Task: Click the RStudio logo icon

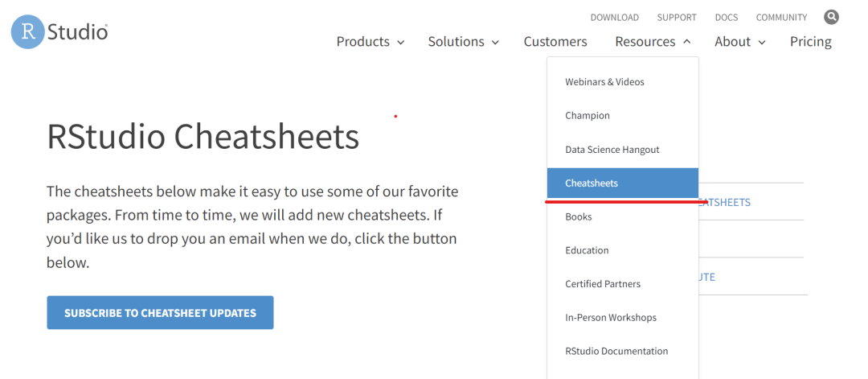Action: click(x=27, y=32)
